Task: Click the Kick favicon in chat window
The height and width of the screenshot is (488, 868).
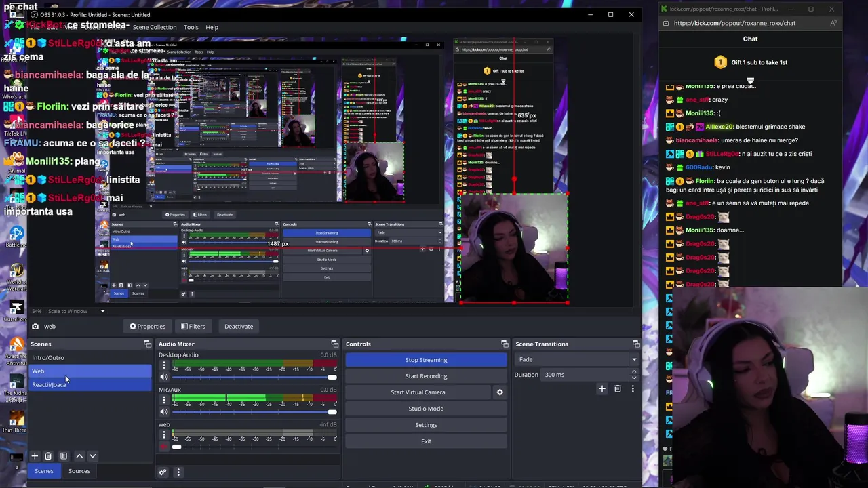Action: (664, 9)
